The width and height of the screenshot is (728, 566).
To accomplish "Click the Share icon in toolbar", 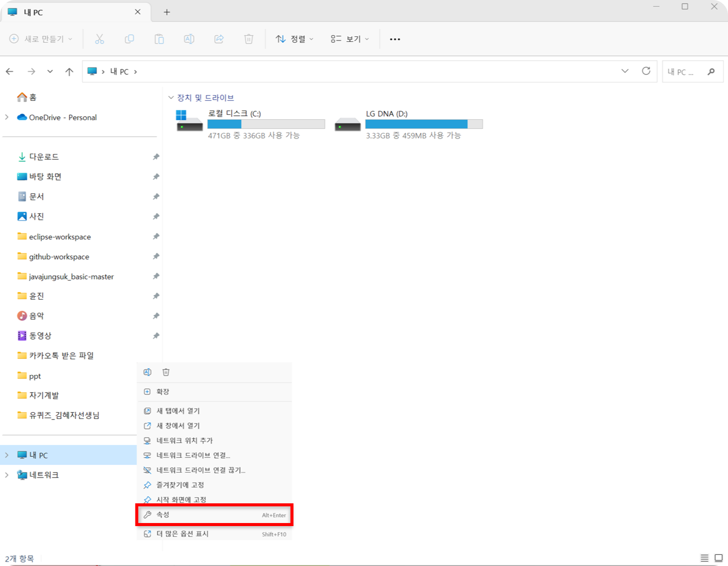I will click(x=219, y=39).
